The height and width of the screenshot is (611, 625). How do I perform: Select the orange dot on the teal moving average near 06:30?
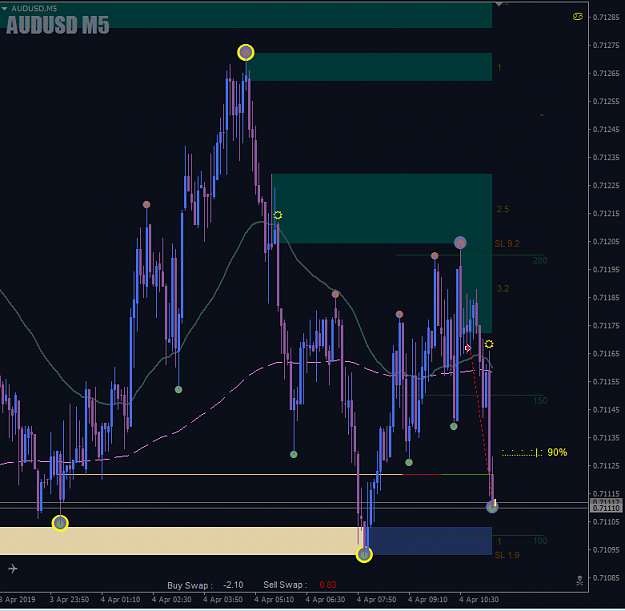point(335,294)
